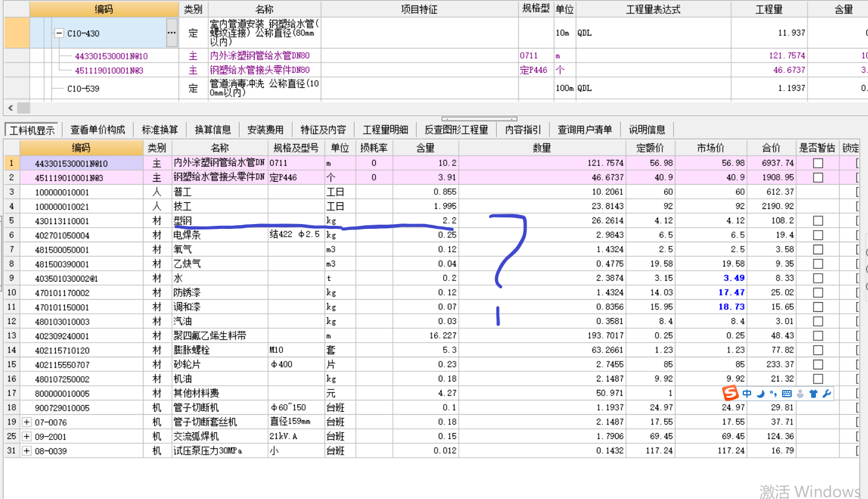Click the 聚四氟乙烯生料带 name cell
868x499 pixels.
click(220, 335)
